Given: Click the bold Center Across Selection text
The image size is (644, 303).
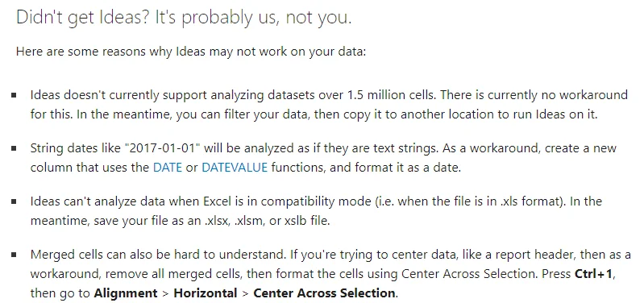Looking at the screenshot, I should coord(324,293).
